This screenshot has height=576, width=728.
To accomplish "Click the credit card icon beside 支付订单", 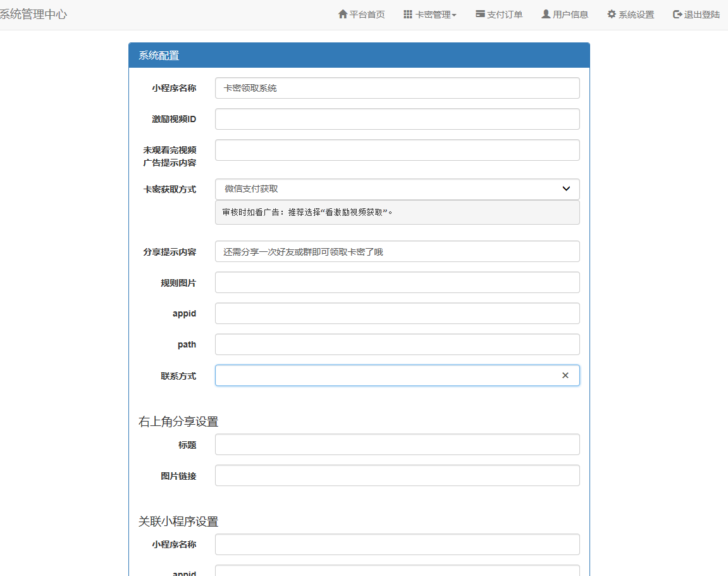I will point(480,15).
